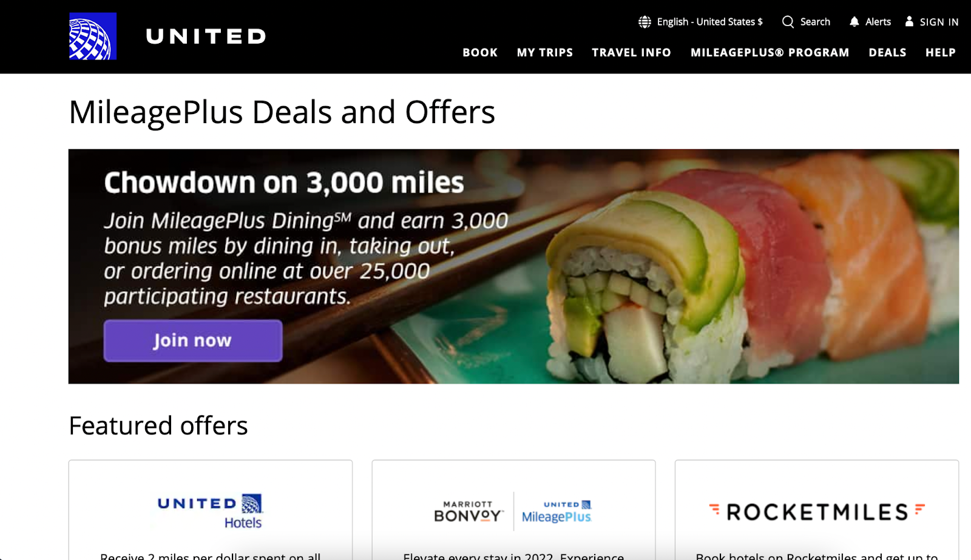Click the Join now button

tap(193, 340)
